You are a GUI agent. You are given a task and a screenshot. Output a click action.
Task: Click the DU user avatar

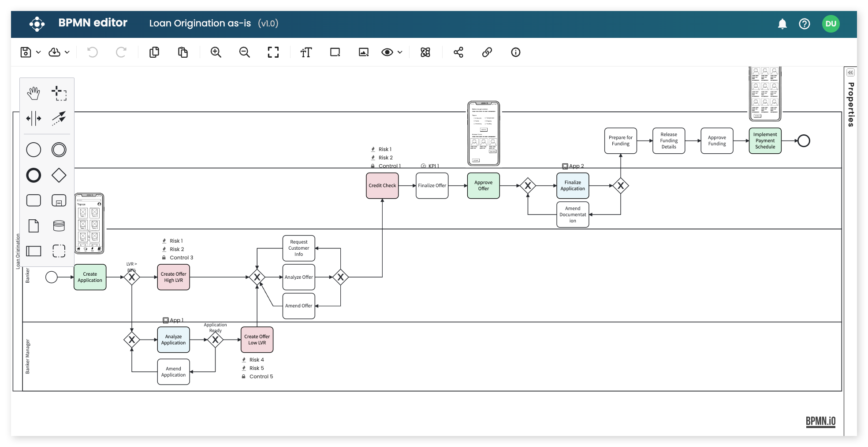pyautogui.click(x=831, y=24)
